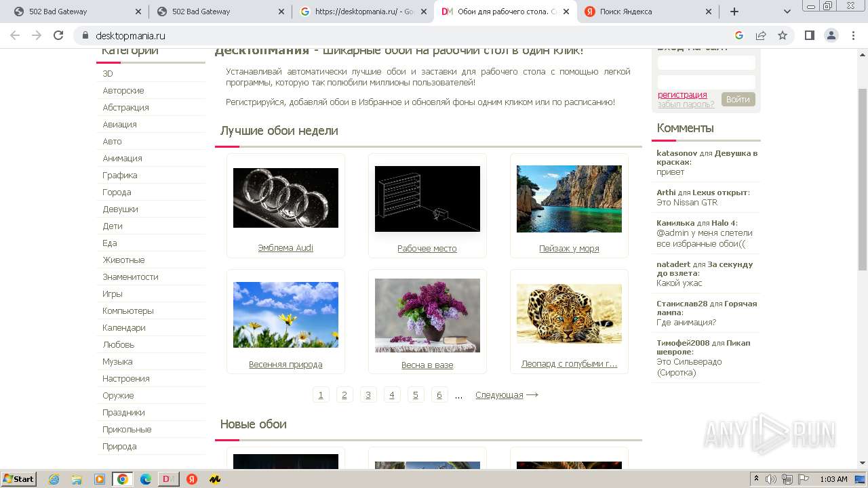868x488 pixels.
Task: Open the 3D category
Action: coord(108,73)
